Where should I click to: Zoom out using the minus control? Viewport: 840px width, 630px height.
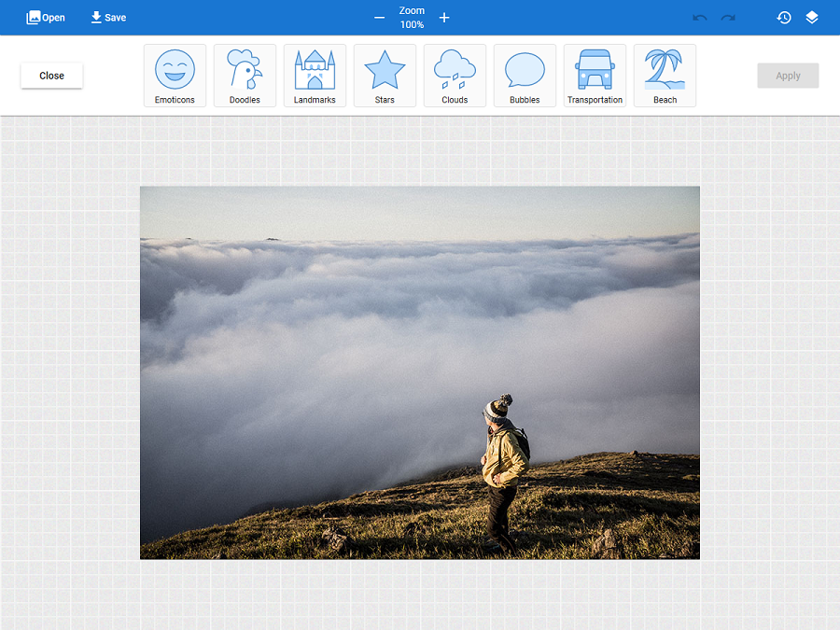point(379,17)
